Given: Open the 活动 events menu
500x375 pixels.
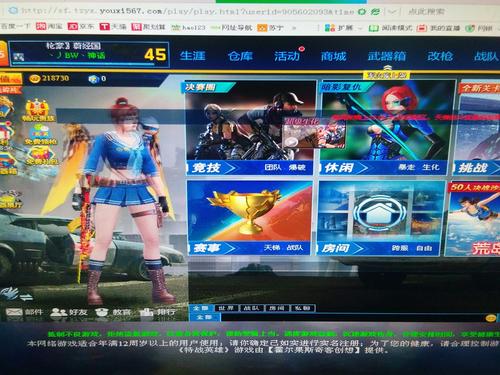Looking at the screenshot, I should (287, 56).
